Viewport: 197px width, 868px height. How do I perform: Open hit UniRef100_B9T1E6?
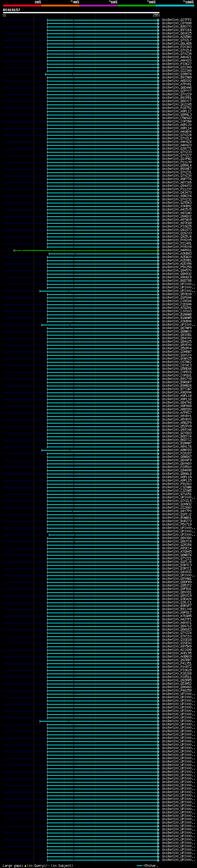tap(177, 30)
